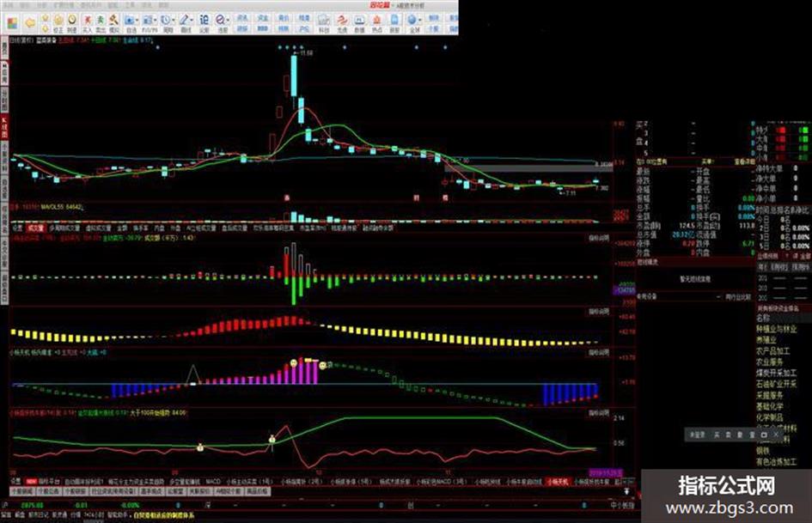Click the 周期 clock period icon
Screen dimensions: 812x523
pos(166,23)
